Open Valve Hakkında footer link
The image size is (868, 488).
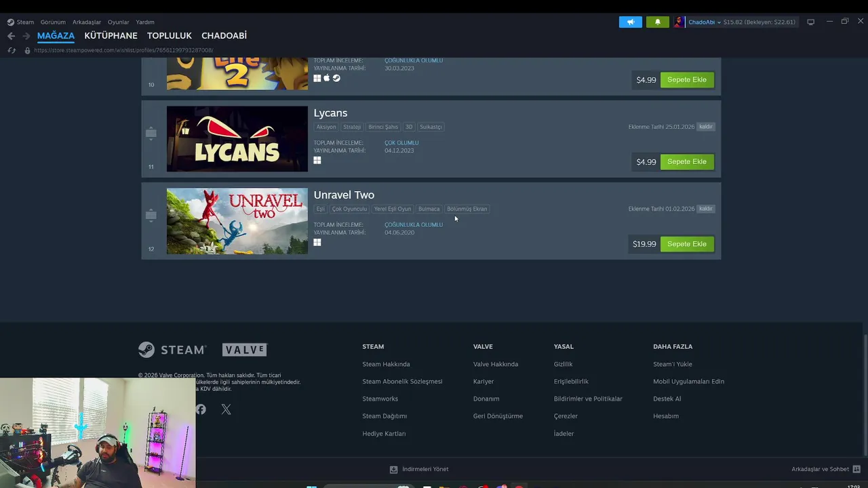[x=496, y=364]
